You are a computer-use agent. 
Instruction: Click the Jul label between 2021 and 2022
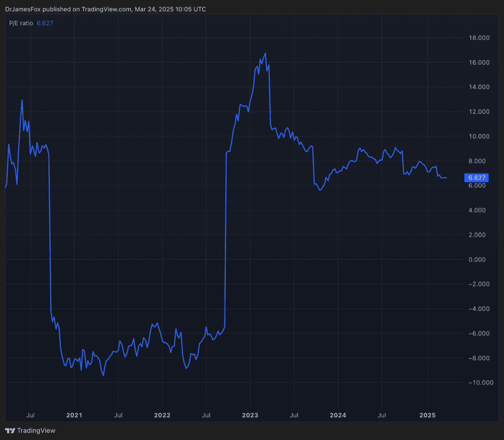tap(118, 415)
